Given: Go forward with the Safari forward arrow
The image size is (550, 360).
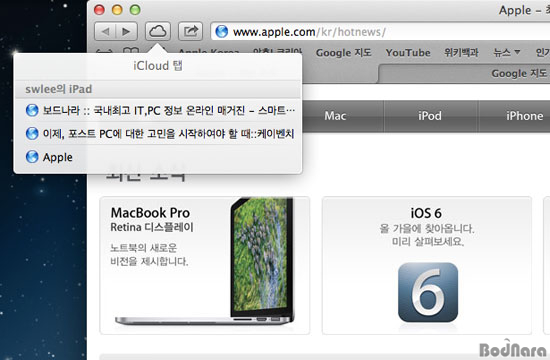Looking at the screenshot, I should pyautogui.click(x=126, y=32).
